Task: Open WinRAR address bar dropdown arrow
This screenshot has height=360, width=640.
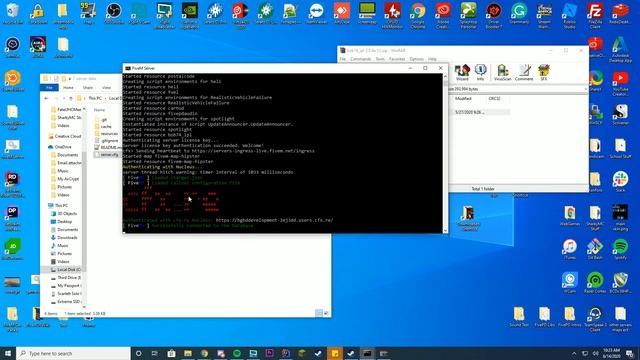Action: pyautogui.click(x=585, y=89)
